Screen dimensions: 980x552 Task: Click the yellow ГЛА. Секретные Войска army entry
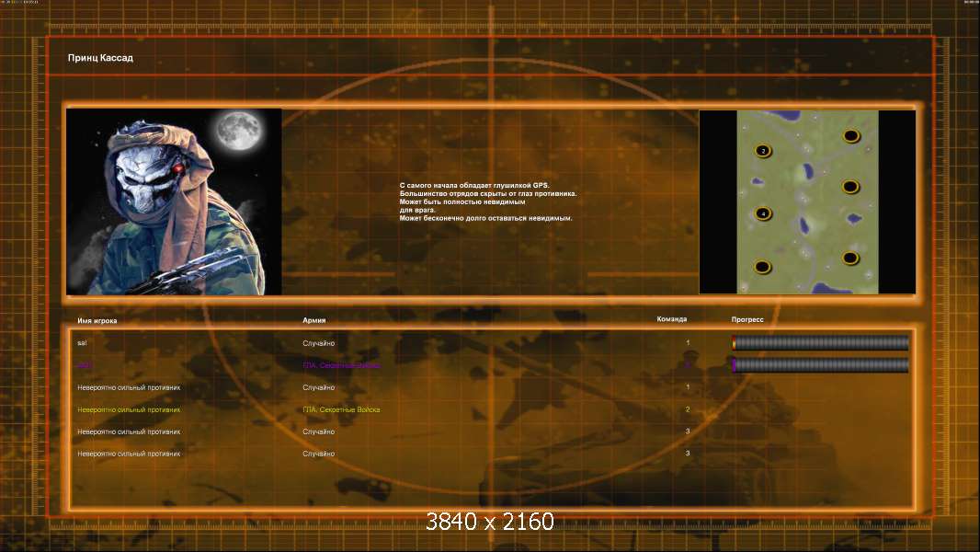click(x=341, y=409)
